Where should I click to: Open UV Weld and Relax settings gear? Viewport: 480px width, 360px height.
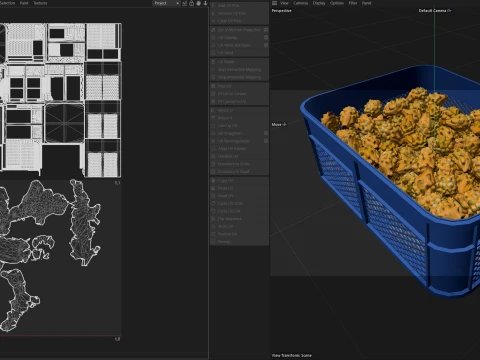(x=266, y=45)
